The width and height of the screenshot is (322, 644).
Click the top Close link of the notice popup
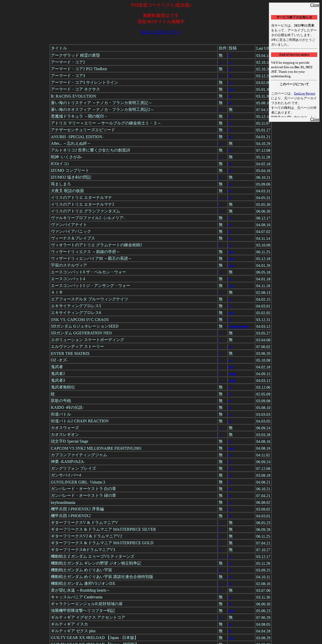point(314,5)
